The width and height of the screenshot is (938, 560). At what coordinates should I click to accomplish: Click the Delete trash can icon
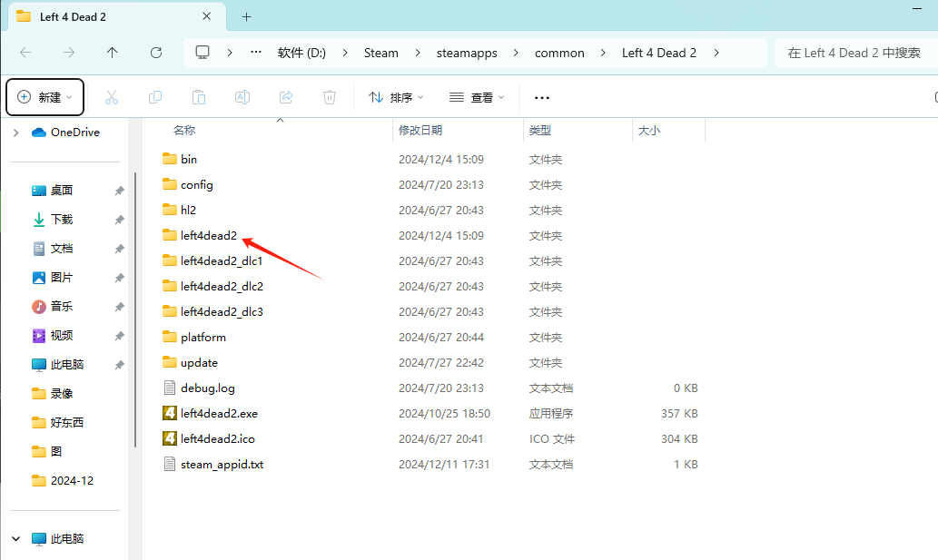pyautogui.click(x=330, y=97)
